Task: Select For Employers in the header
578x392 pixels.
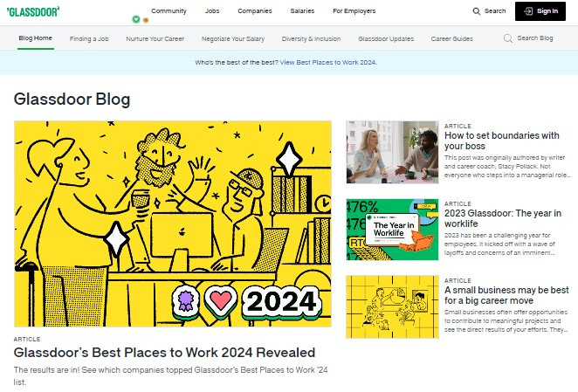Action: coord(354,11)
